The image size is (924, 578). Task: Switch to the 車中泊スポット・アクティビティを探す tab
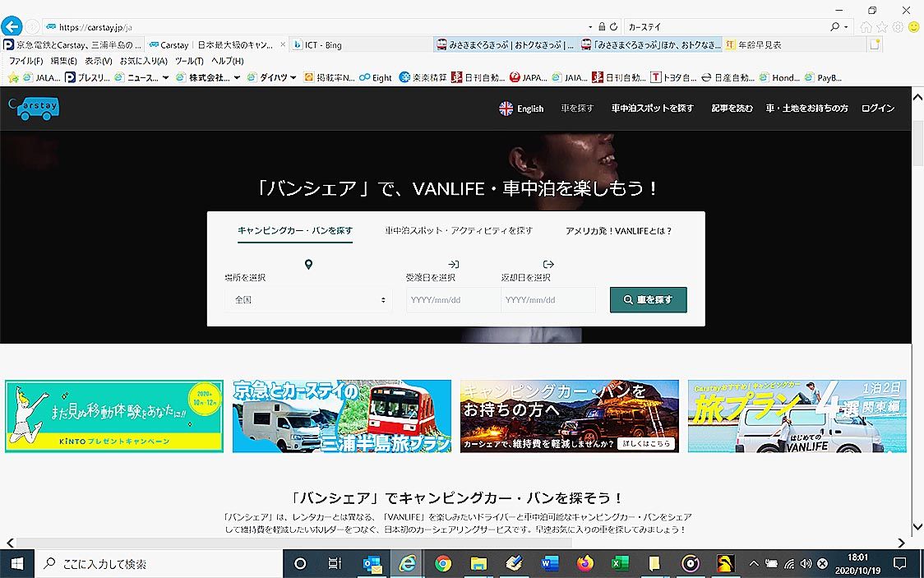point(459,231)
